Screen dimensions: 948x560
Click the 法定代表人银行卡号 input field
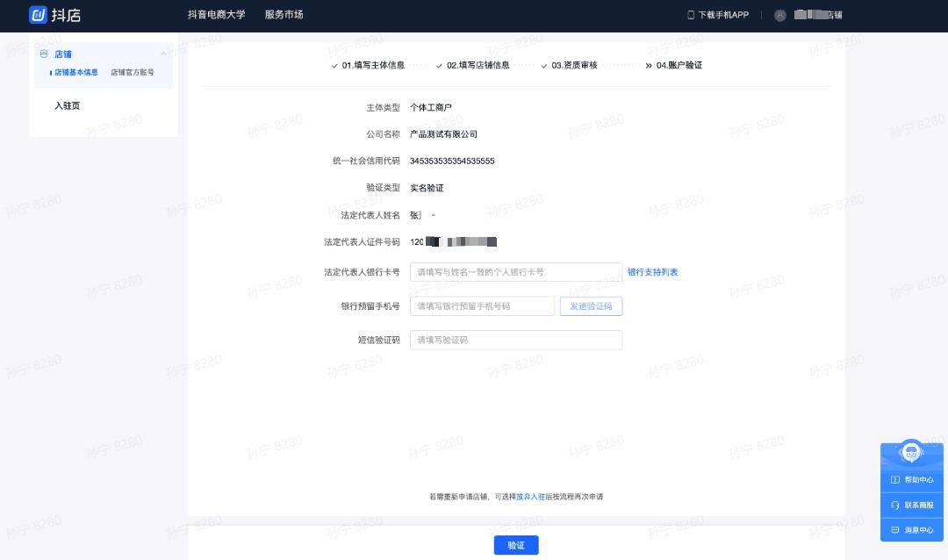(x=516, y=272)
